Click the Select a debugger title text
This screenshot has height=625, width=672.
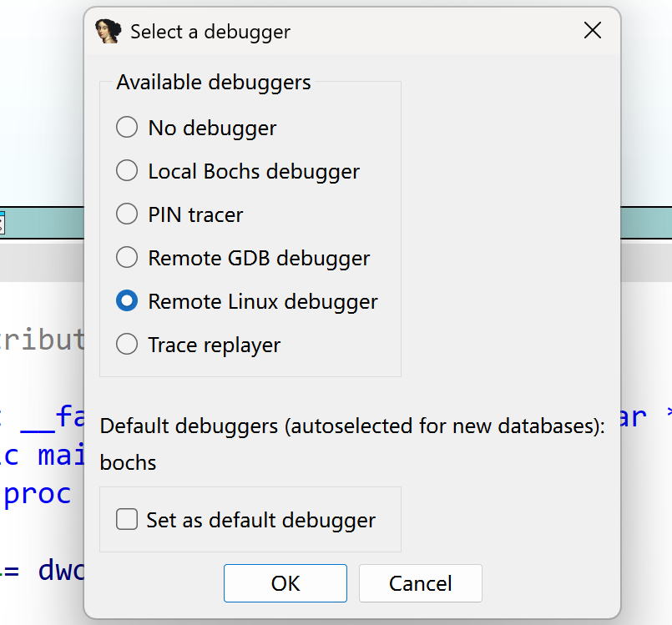point(210,33)
